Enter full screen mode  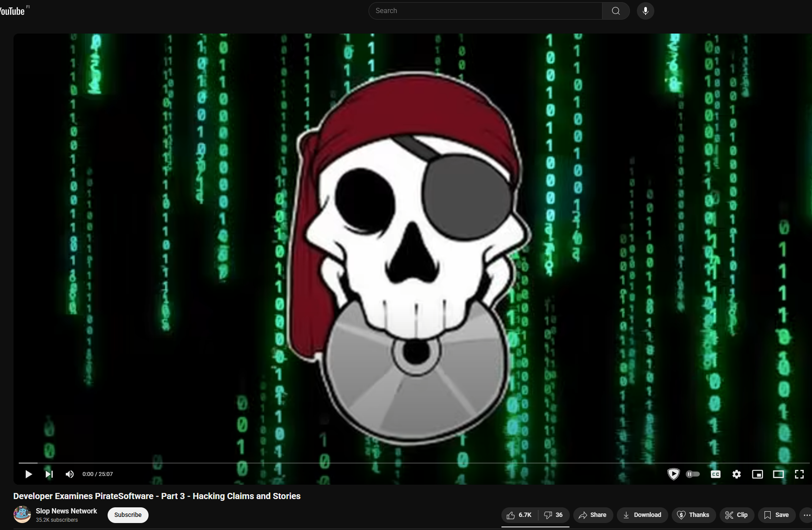pos(799,474)
